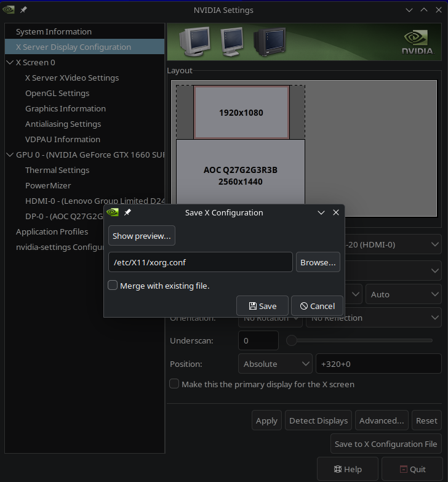448x482 pixels.
Task: Open the Position mode Absolute dropdown
Action: tap(275, 364)
